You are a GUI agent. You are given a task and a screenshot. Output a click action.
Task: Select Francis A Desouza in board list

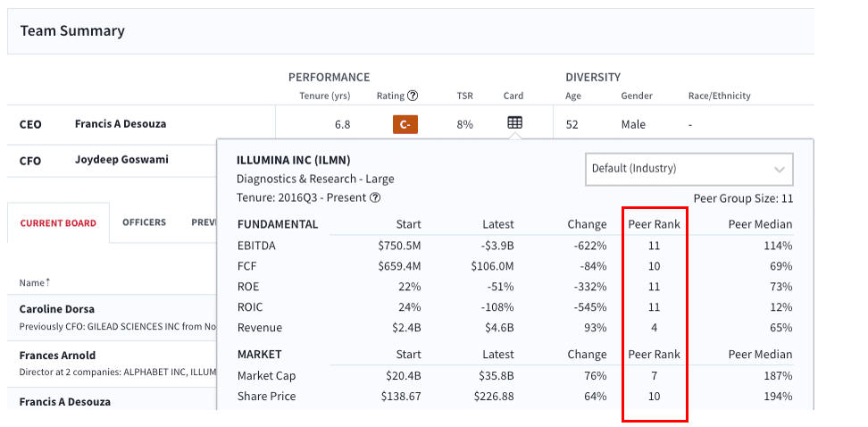click(65, 401)
